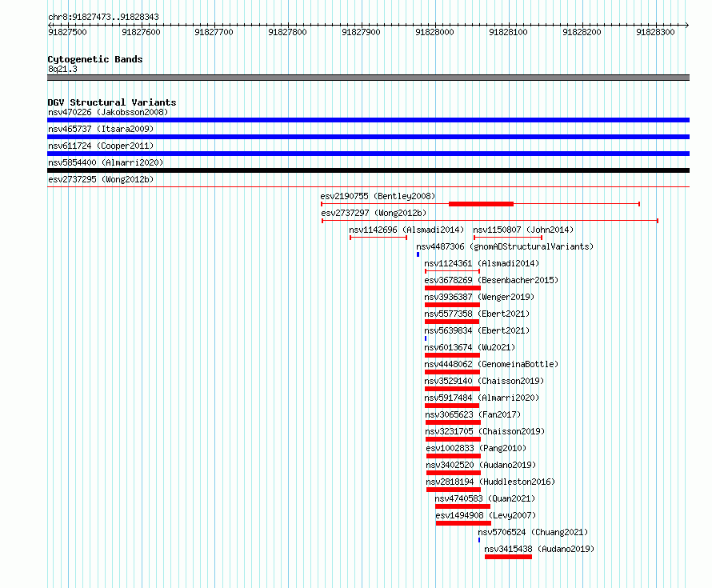Click the DGV Structural Variants track heading

112,102
